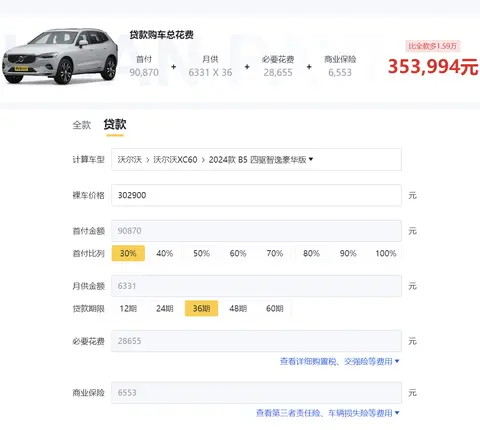480x430 pixels.
Task: Select the 12期 loan term
Action: pyautogui.click(x=128, y=308)
